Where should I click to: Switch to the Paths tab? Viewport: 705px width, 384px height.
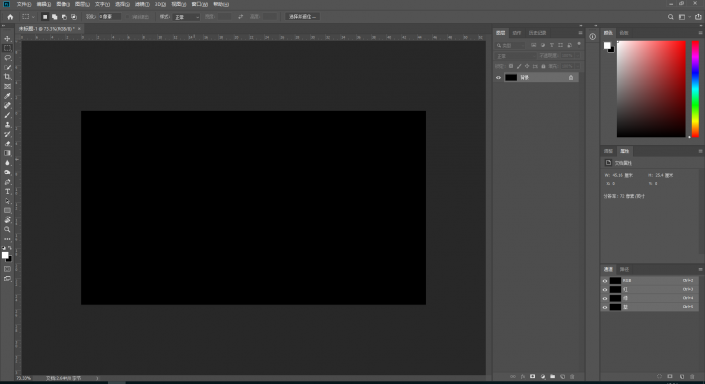[624, 269]
